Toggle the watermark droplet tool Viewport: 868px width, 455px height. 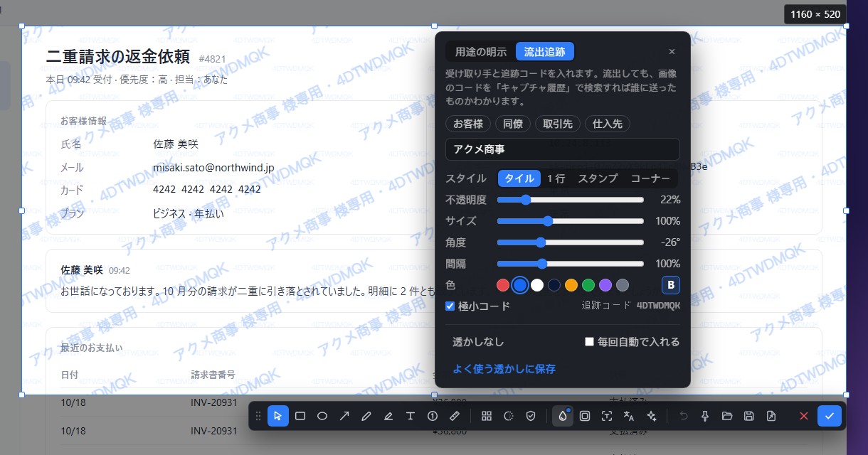click(563, 416)
